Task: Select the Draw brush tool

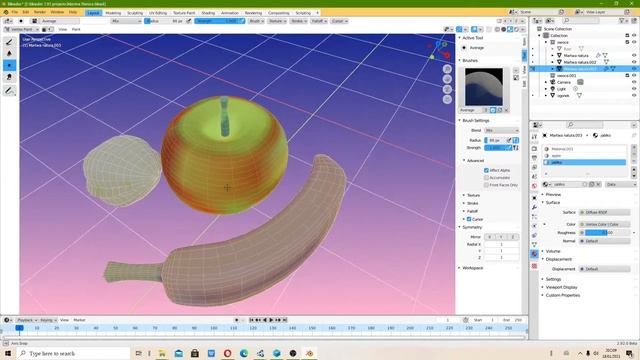Action: 9,42
